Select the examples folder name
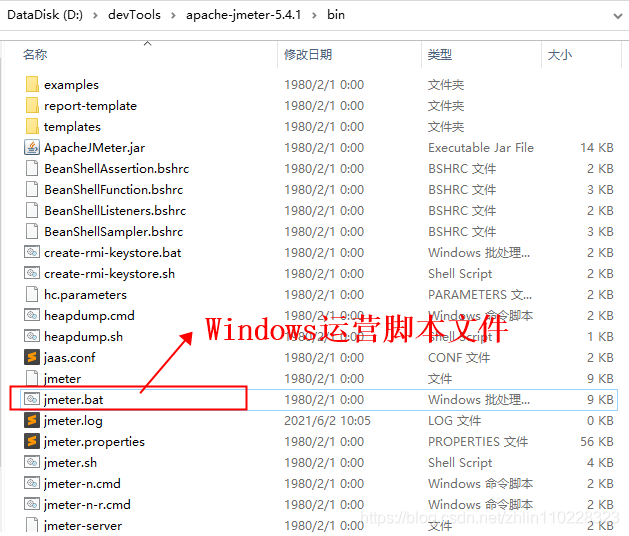 coord(71,85)
